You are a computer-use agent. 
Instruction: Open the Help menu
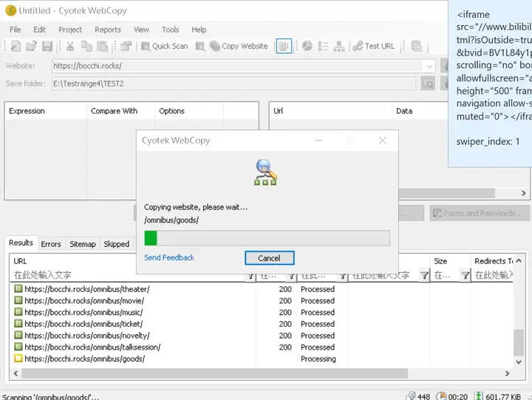click(199, 30)
